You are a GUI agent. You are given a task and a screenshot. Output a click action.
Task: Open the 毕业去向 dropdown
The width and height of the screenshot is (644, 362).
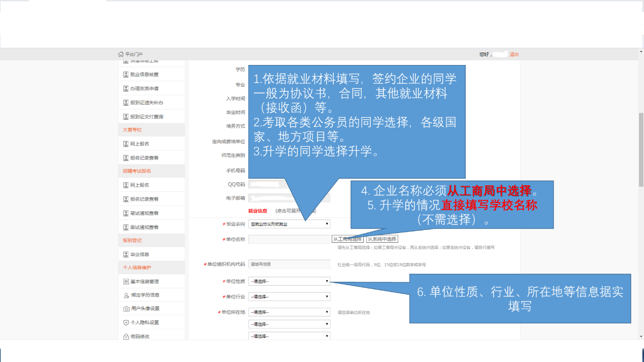click(289, 224)
